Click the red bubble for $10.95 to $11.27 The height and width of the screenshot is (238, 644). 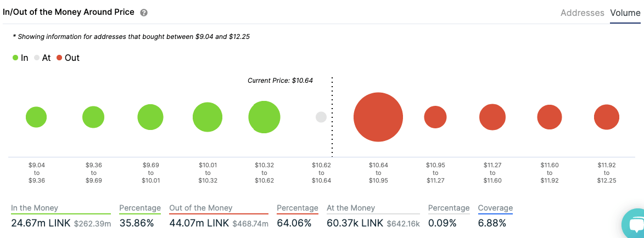pyautogui.click(x=435, y=117)
